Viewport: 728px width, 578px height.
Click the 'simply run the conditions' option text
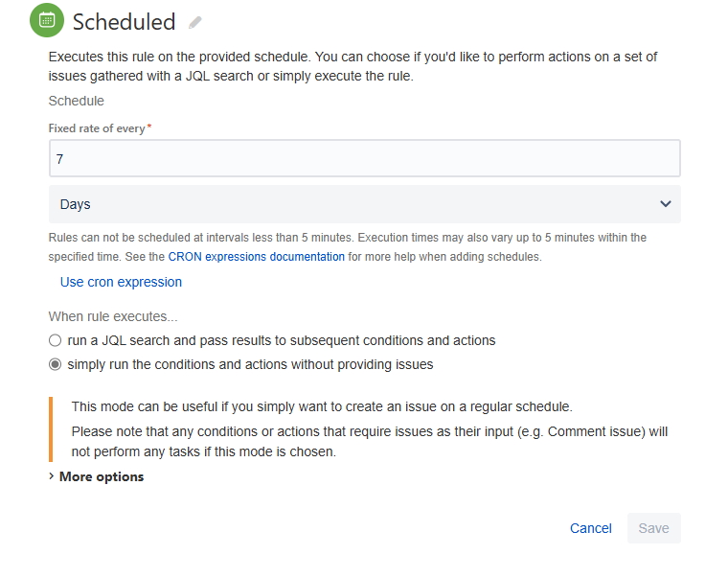coord(250,365)
